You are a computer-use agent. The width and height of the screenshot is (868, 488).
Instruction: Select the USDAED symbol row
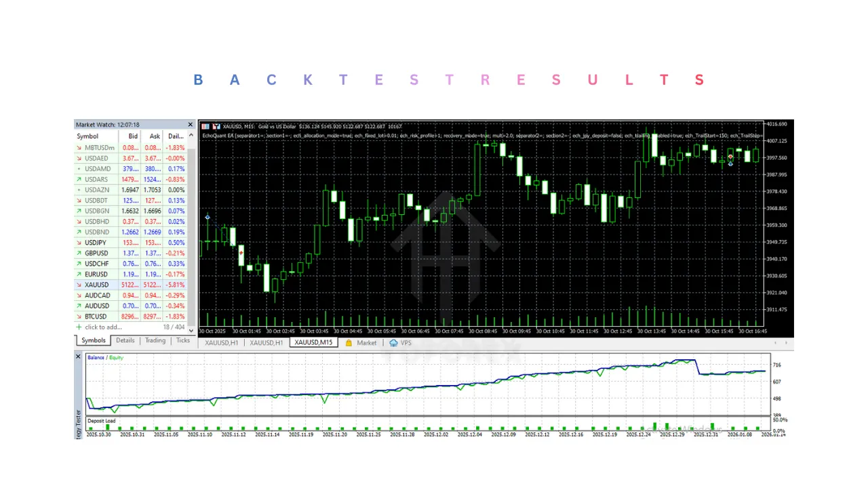131,158
